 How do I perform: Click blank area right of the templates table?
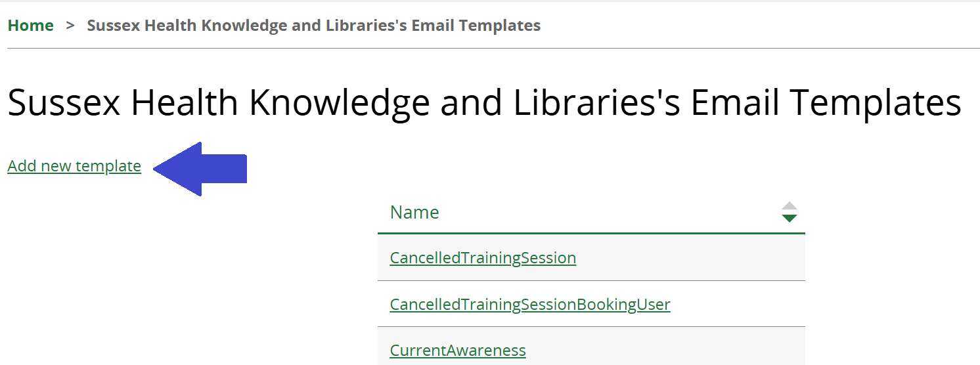pyautogui.click(x=892, y=282)
